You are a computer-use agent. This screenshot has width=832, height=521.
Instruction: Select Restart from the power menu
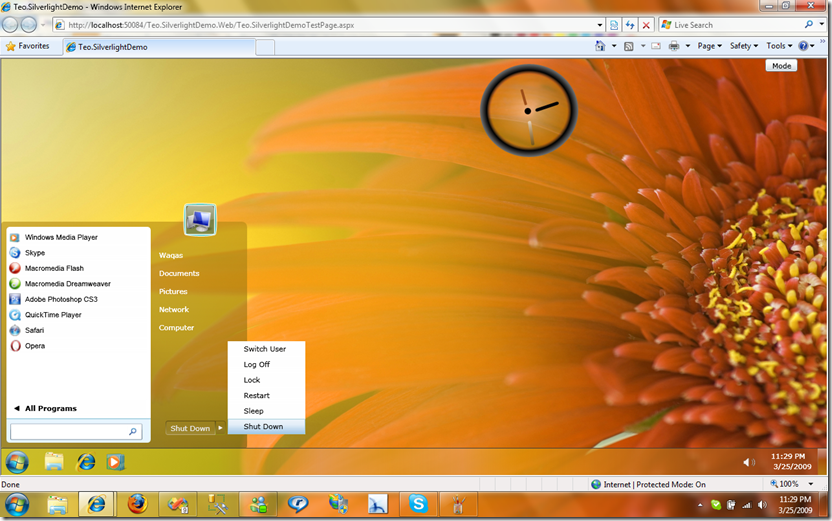tap(257, 395)
